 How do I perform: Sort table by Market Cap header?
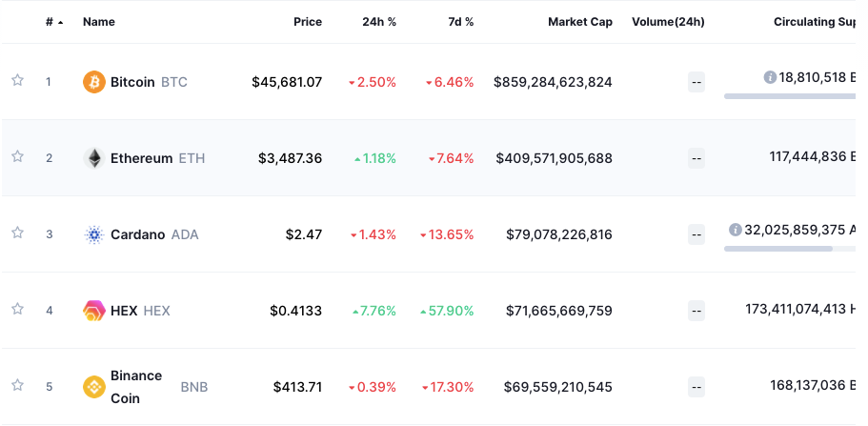point(579,22)
